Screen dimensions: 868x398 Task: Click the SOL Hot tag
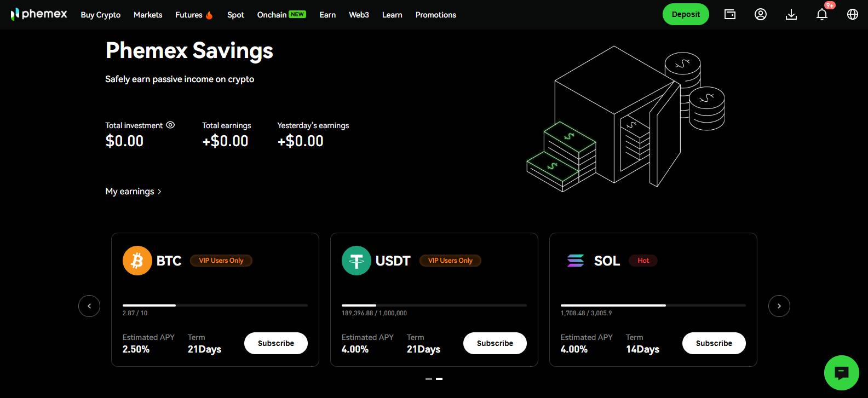(x=643, y=261)
